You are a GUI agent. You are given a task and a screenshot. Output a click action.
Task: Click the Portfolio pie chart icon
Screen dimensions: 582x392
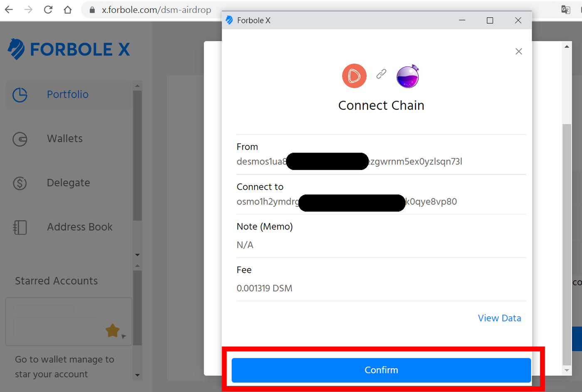coord(20,95)
